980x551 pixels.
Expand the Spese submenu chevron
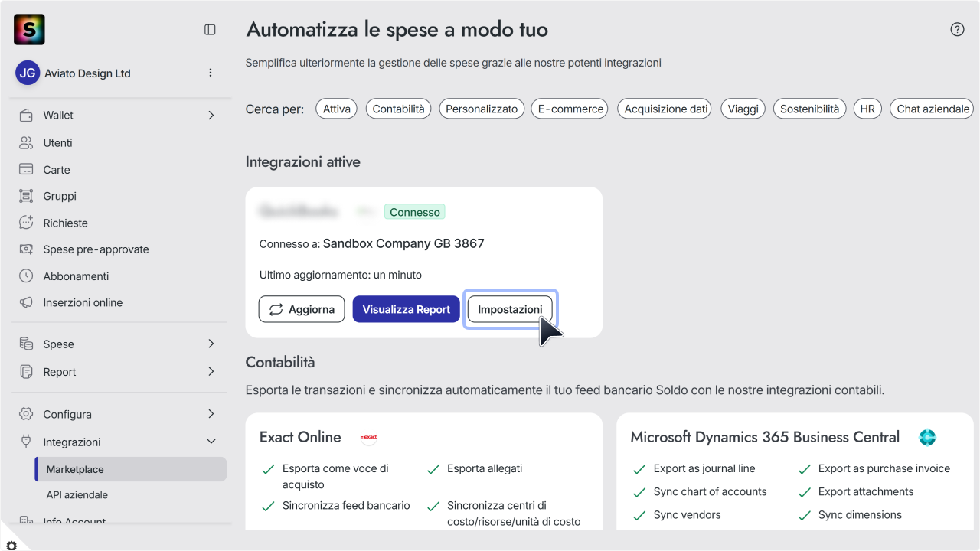point(211,344)
